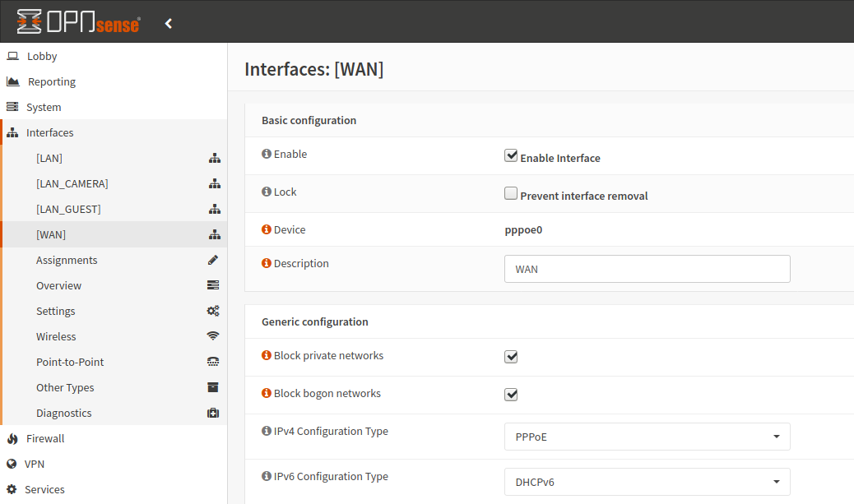Uncheck the Enable Interface checkbox
The image size is (854, 504).
pyautogui.click(x=511, y=155)
